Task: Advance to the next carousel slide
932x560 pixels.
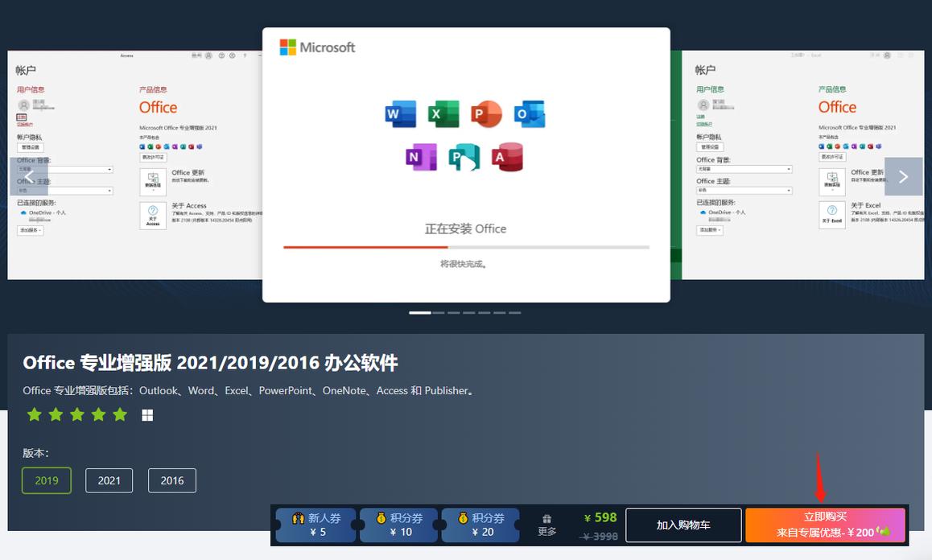Action: [904, 176]
